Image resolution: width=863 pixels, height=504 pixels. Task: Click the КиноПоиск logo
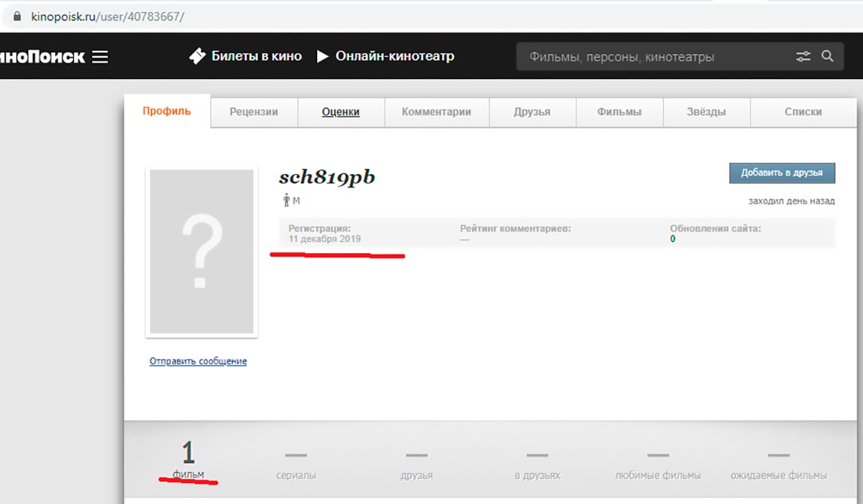click(42, 57)
